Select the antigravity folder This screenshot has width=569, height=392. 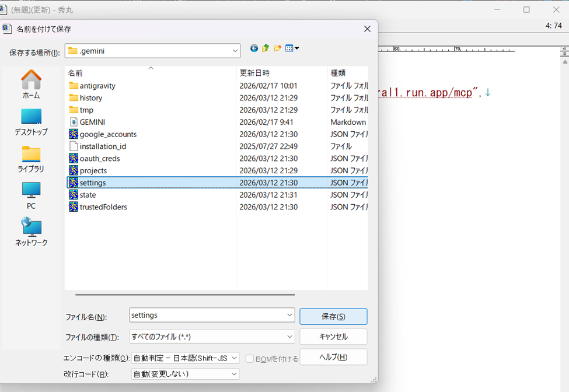(x=97, y=86)
